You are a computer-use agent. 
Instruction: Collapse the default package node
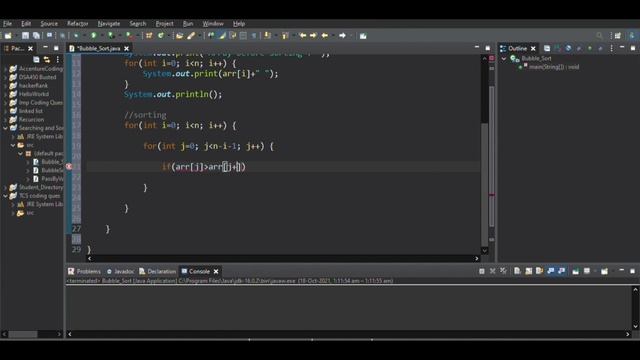[x=20, y=153]
